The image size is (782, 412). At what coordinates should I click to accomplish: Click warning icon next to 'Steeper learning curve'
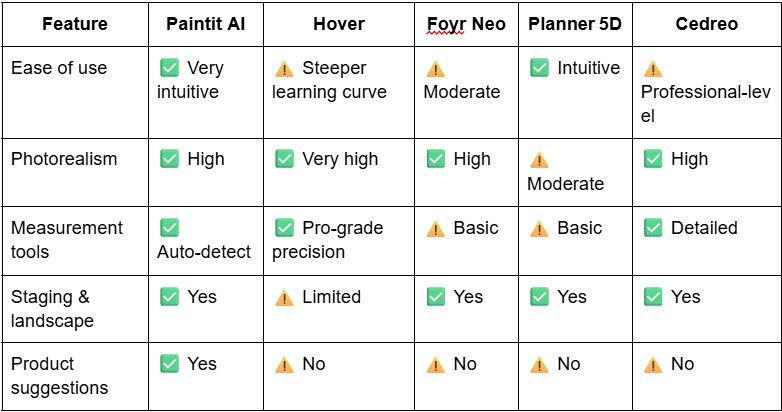pos(284,69)
